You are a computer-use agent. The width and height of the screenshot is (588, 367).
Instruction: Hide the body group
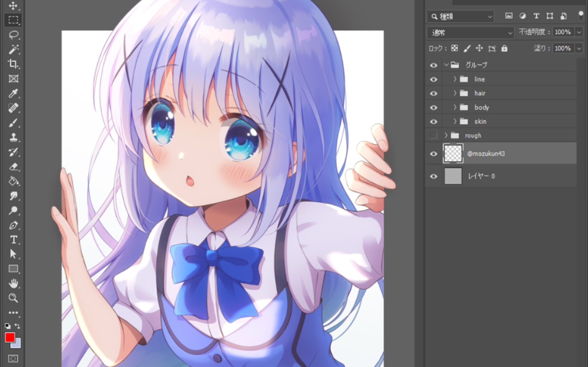(433, 107)
